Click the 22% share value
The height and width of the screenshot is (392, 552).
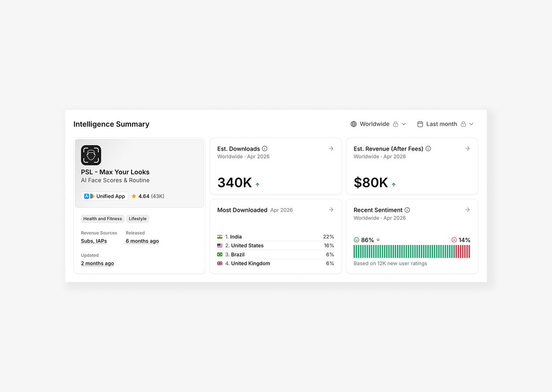coord(328,237)
